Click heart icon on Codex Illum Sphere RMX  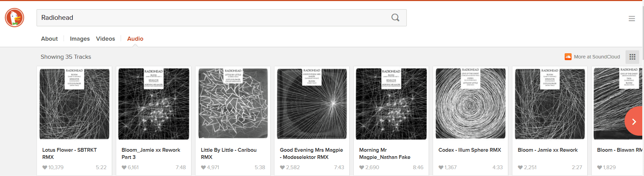click(x=441, y=167)
